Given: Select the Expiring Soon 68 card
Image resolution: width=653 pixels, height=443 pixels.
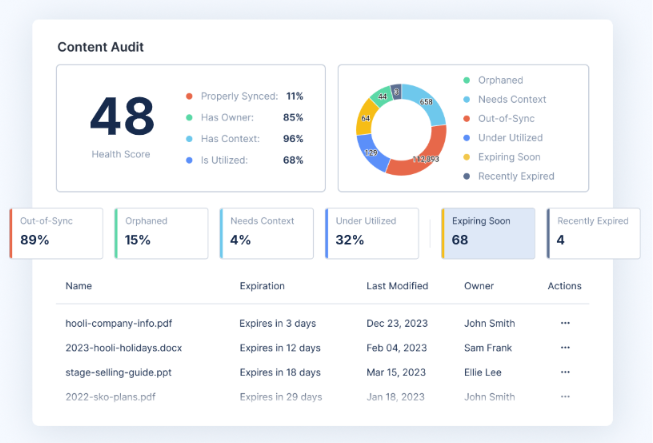Looking at the screenshot, I should click(488, 234).
